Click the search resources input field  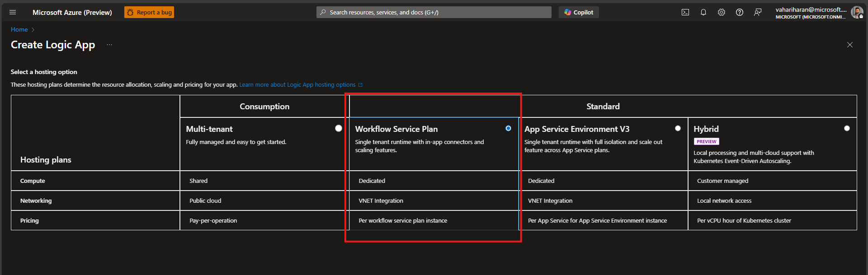click(x=434, y=13)
